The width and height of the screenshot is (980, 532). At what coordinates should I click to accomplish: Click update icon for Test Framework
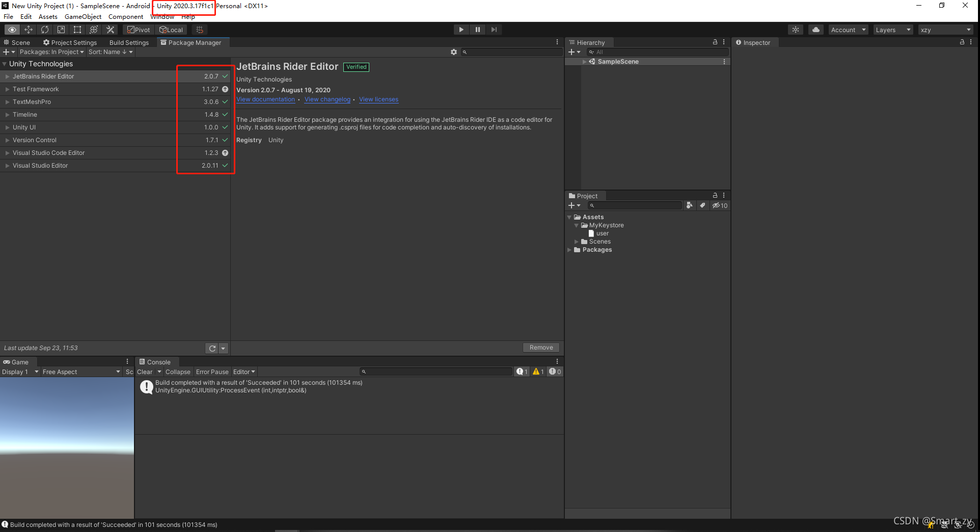(225, 89)
